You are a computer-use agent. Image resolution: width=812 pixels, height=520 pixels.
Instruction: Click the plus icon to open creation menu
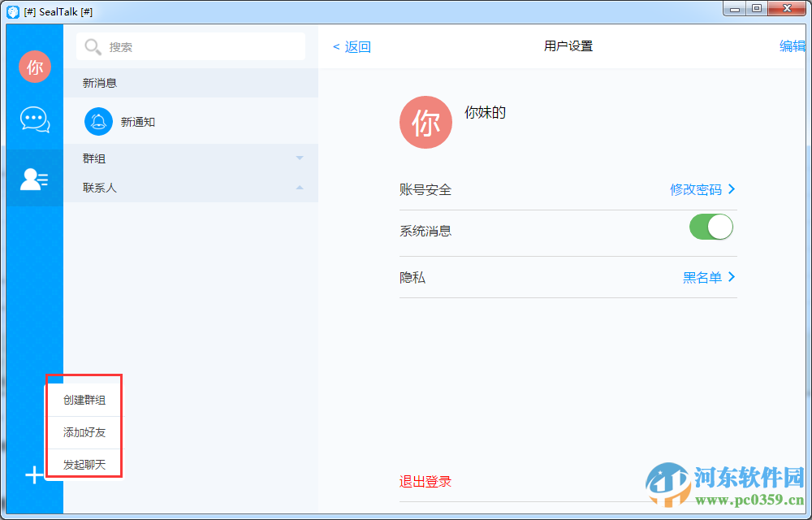[34, 475]
